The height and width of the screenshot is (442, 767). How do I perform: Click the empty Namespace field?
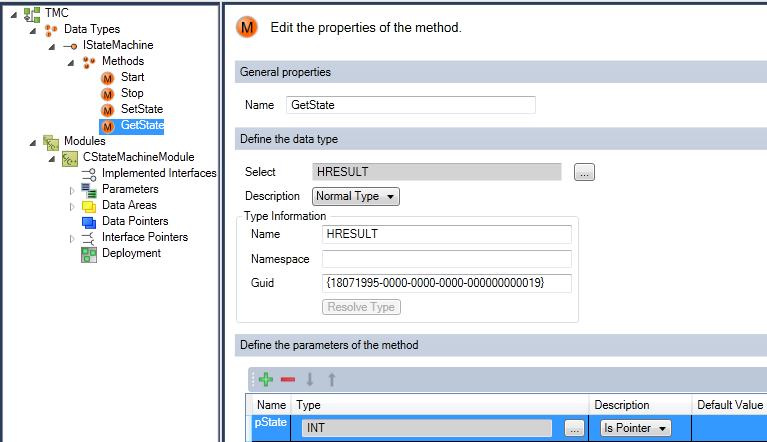coord(447,259)
